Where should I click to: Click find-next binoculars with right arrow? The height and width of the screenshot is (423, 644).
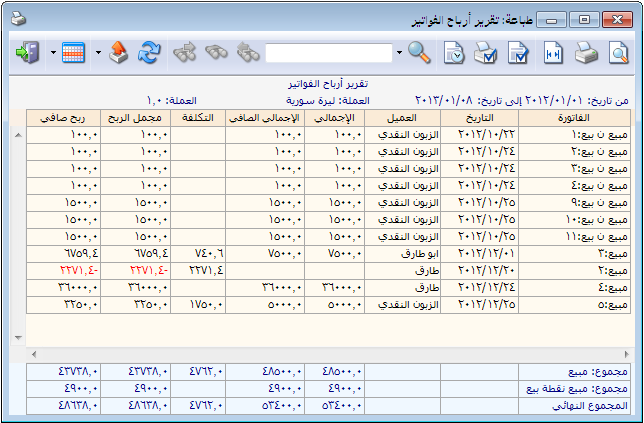(184, 53)
